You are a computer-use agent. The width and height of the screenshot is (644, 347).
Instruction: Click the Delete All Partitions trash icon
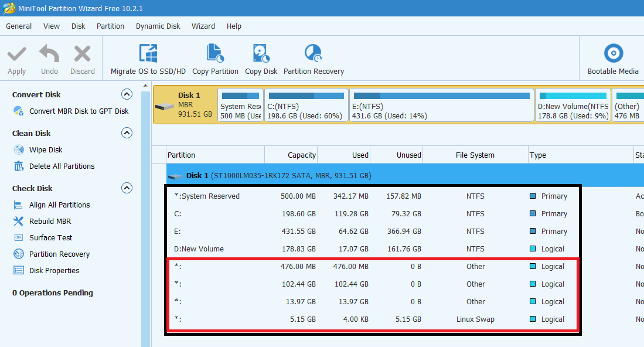19,166
